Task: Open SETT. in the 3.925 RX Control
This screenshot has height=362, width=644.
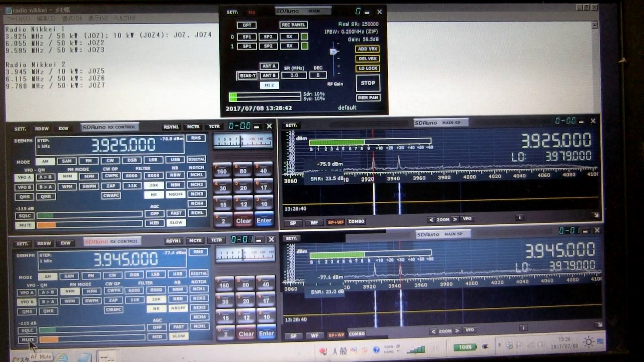Action: (20, 129)
